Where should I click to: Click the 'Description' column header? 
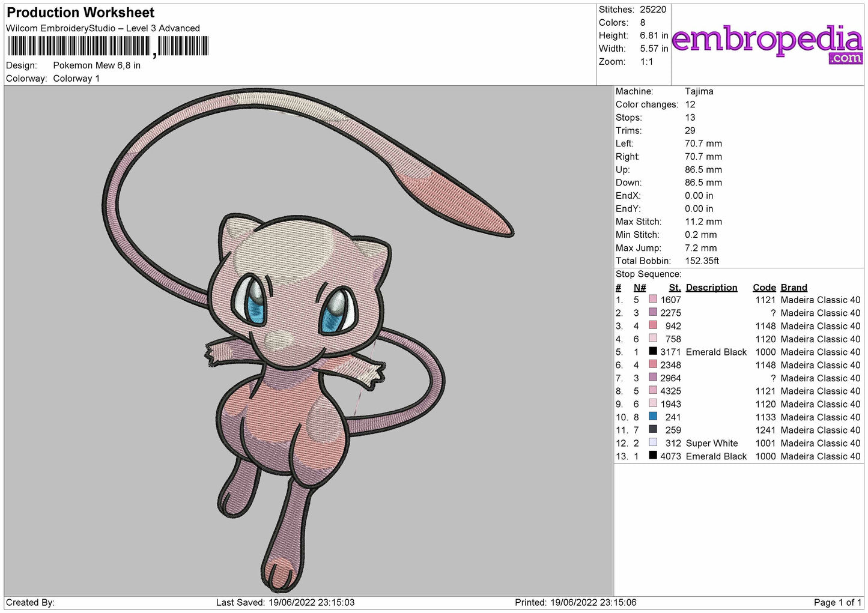pos(711,288)
